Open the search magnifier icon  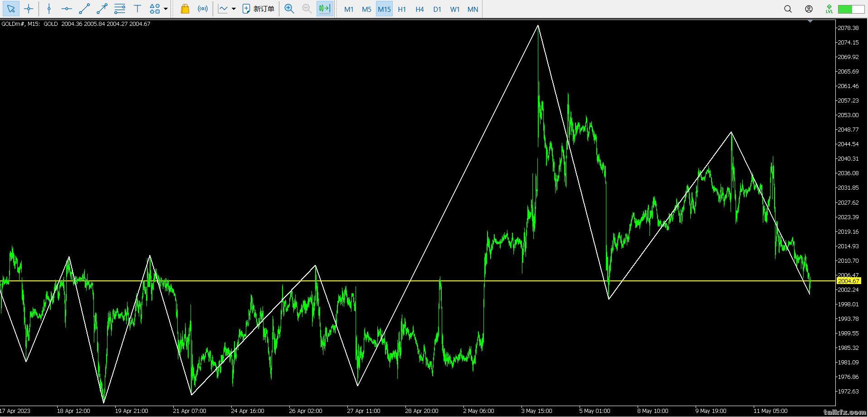pos(788,9)
